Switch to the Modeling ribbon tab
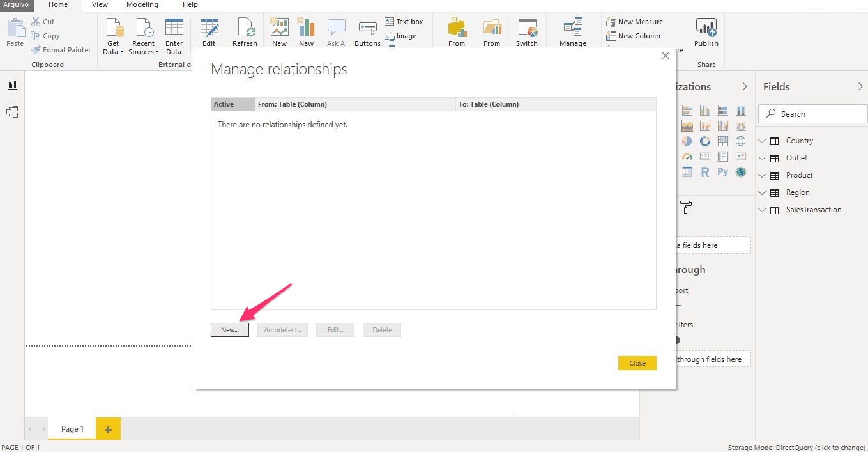The image size is (868, 452). pos(142,4)
